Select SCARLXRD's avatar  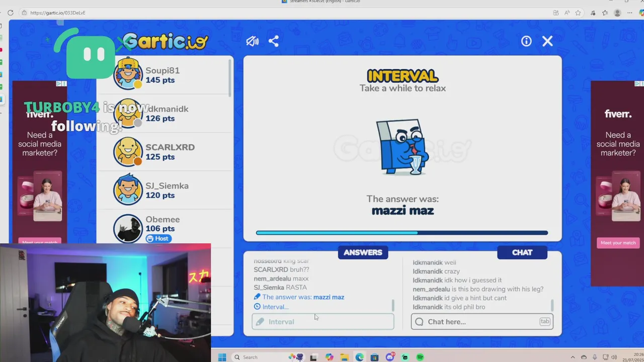tap(128, 151)
